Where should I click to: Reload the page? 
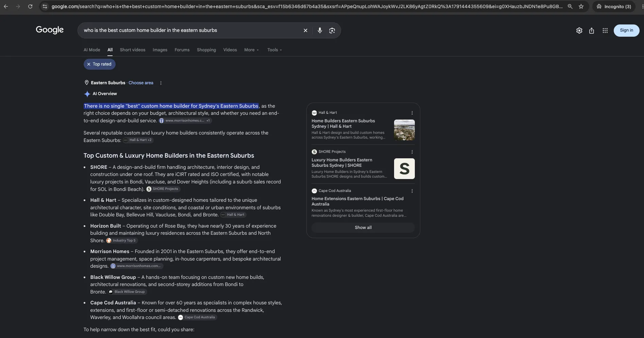[30, 6]
